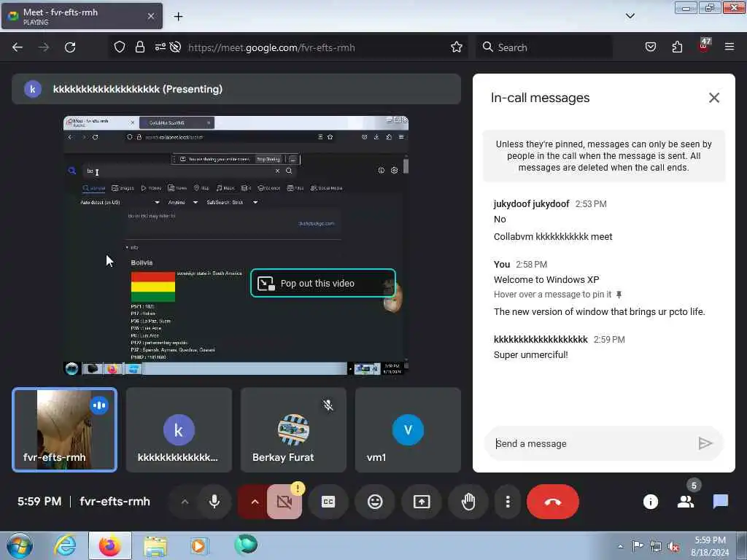Bookmark this page with the star icon

(457, 47)
